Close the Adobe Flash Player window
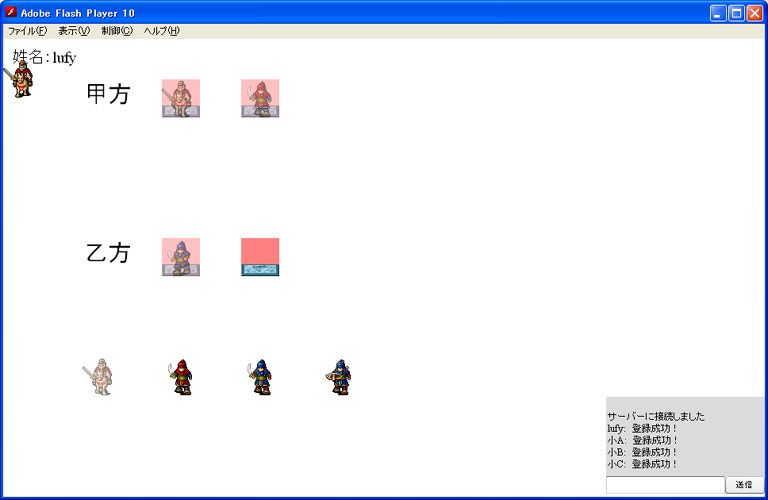Image resolution: width=768 pixels, height=500 pixels. (755, 13)
